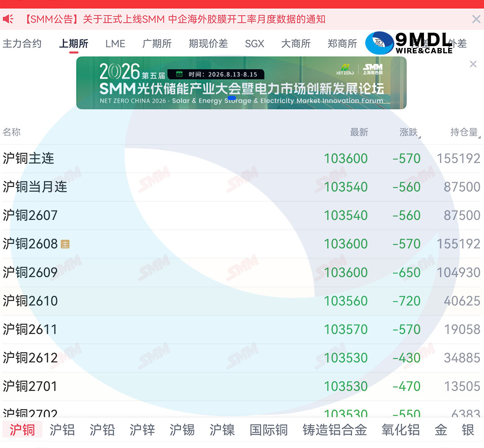This screenshot has height=448, width=484.
Task: Tap the 主 badge beside 沪铜2608
Action: tap(65, 244)
